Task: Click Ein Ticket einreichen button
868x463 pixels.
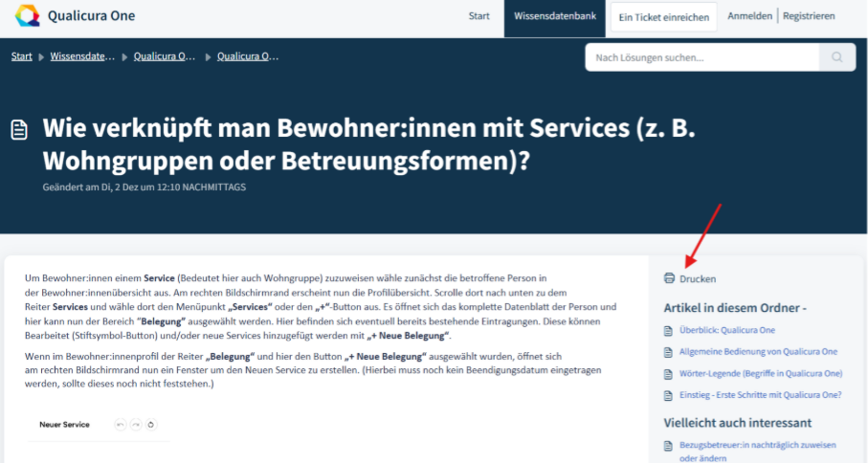Action: click(x=664, y=17)
